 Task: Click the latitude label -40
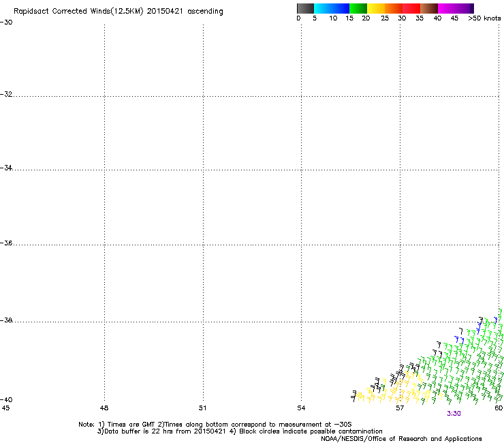(x=6, y=399)
